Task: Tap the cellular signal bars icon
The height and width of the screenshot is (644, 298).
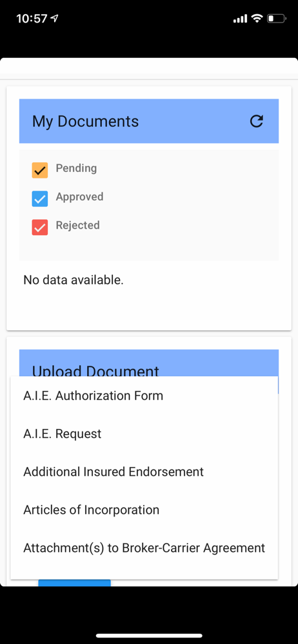Action: click(241, 19)
